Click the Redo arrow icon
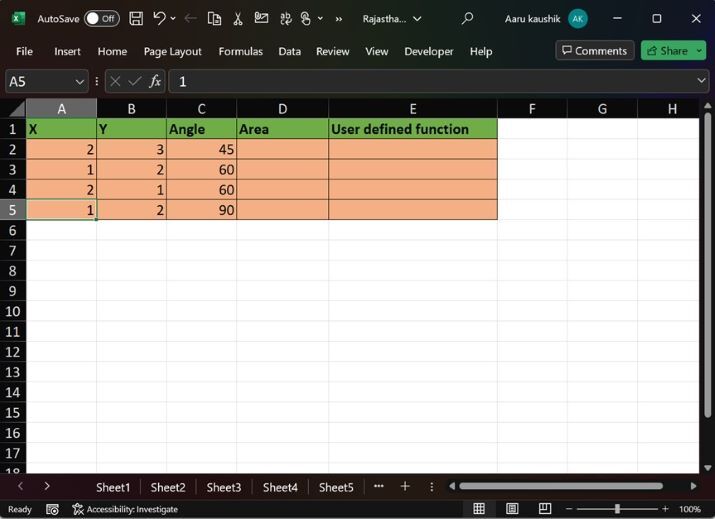Screen dimensions: 715x519 pyautogui.click(x=191, y=19)
